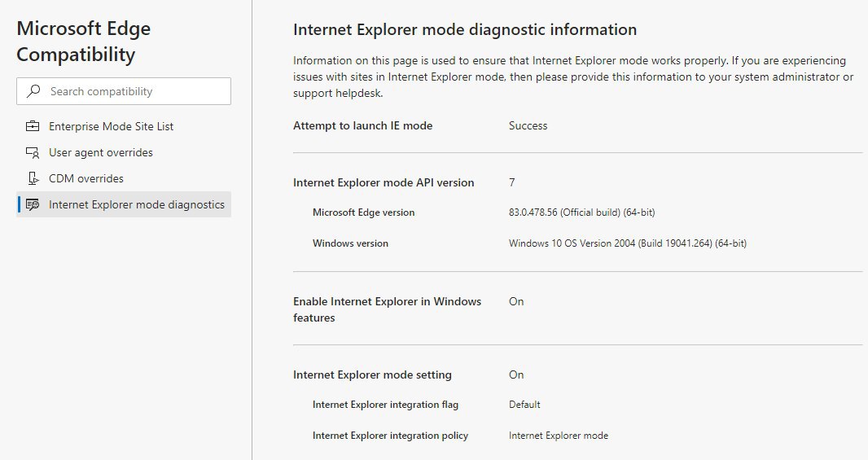Click the Internet Explorer mode diagnostics icon
868x460 pixels.
[x=33, y=204]
